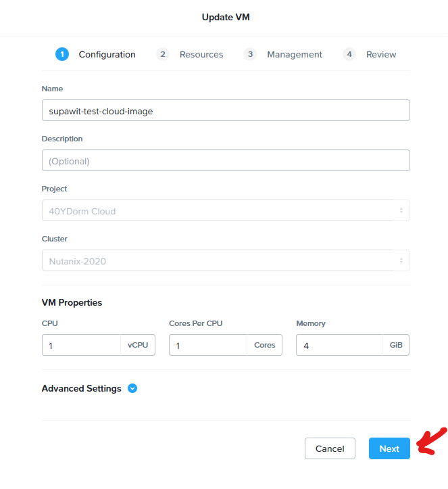Click the step 1 Configuration number badge
The width and height of the screenshot is (448, 489).
[x=62, y=55]
